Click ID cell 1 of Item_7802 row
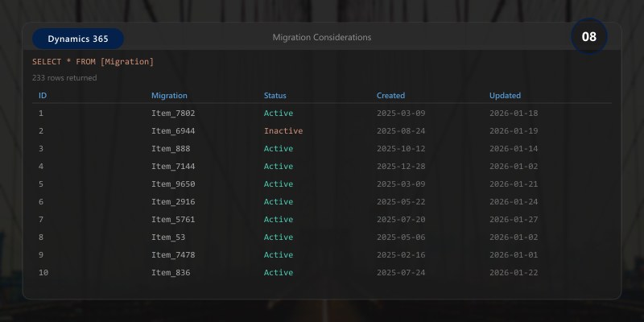Viewport: 644px width, 322px height. [x=41, y=113]
